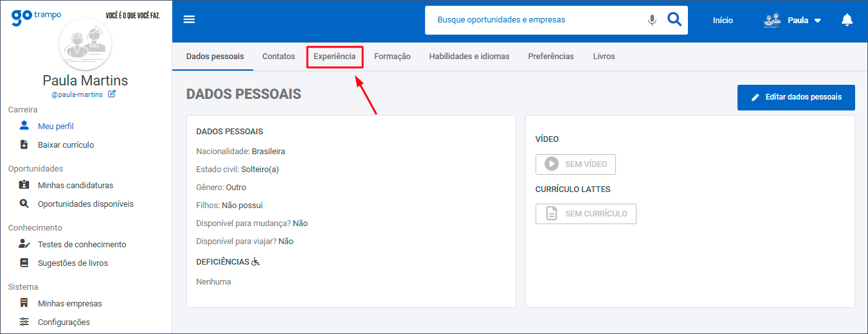The width and height of the screenshot is (868, 334).
Task: Go to the Início link
Action: click(x=723, y=20)
